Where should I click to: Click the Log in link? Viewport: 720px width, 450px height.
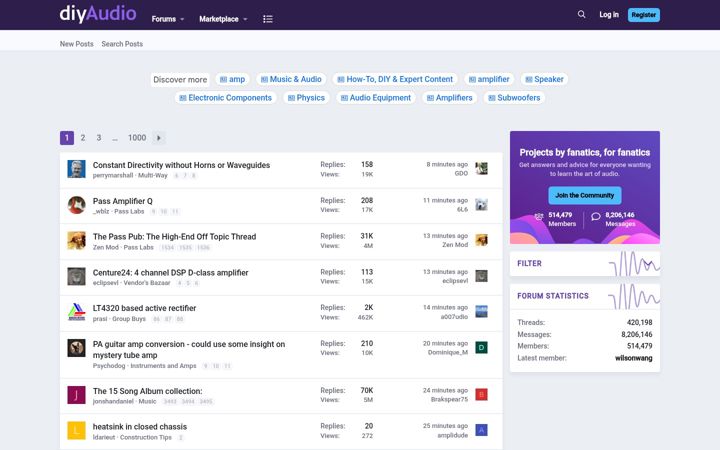[x=609, y=15]
